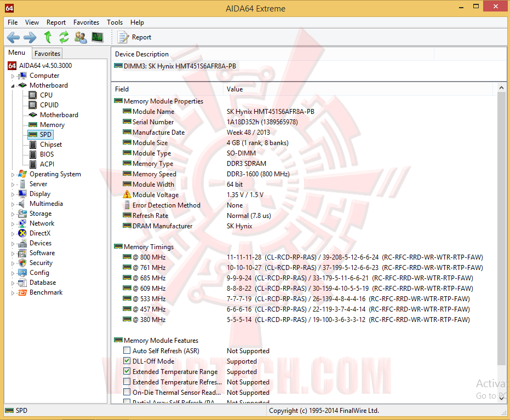510x420 pixels.
Task: Click the AIDA64 v4.50.3000 root node
Action: coord(45,66)
